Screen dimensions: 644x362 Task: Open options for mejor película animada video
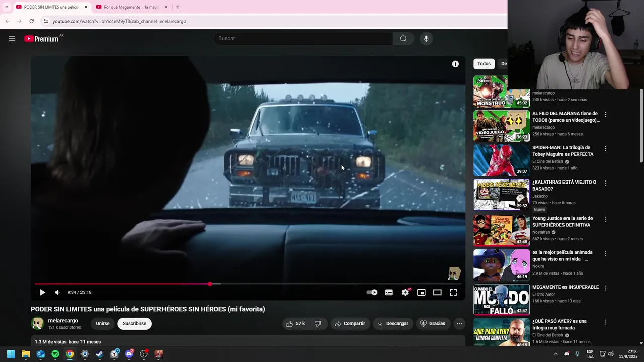pyautogui.click(x=606, y=253)
